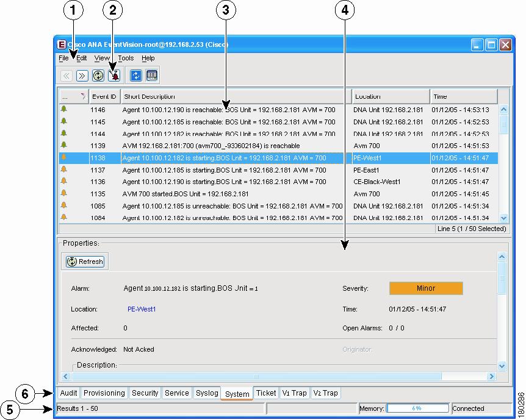Switch to the V2 Trap tab

(x=325, y=393)
